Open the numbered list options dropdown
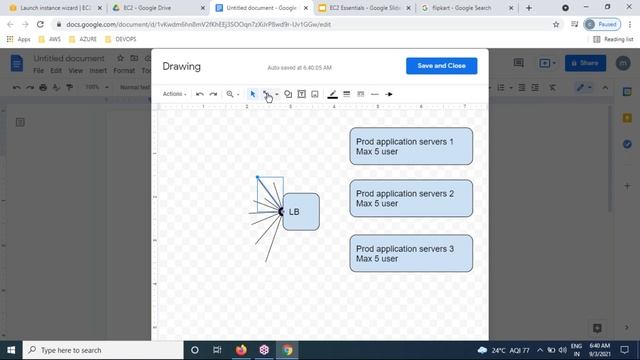This screenshot has width=640, height=360. (511, 88)
